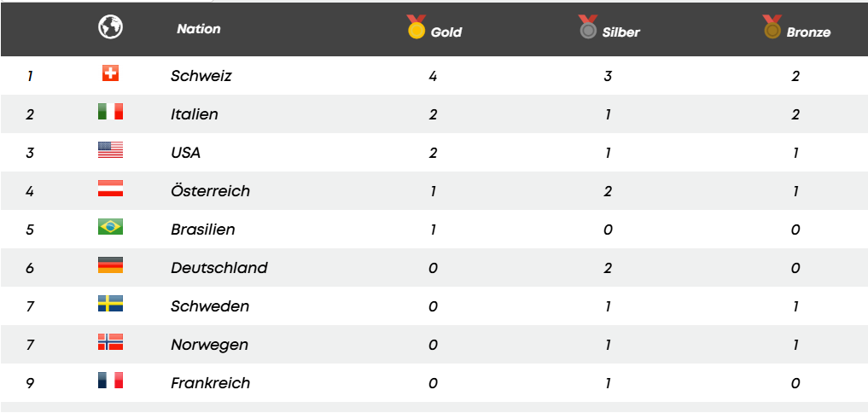Viewport: 868px width, 413px height.
Task: Sort by the Gold column header
Action: pyautogui.click(x=446, y=32)
